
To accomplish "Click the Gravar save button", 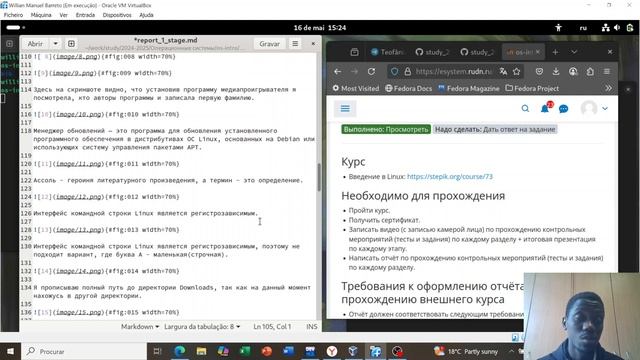I will tap(270, 44).
